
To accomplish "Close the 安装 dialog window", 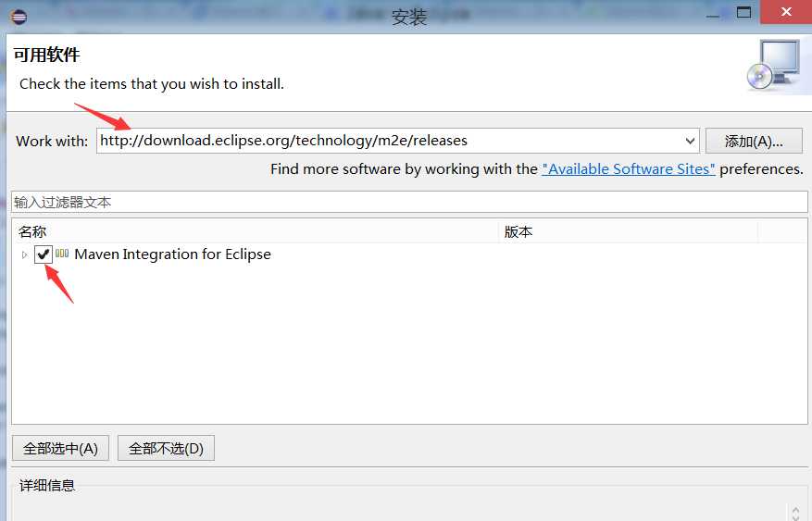I will tap(785, 12).
